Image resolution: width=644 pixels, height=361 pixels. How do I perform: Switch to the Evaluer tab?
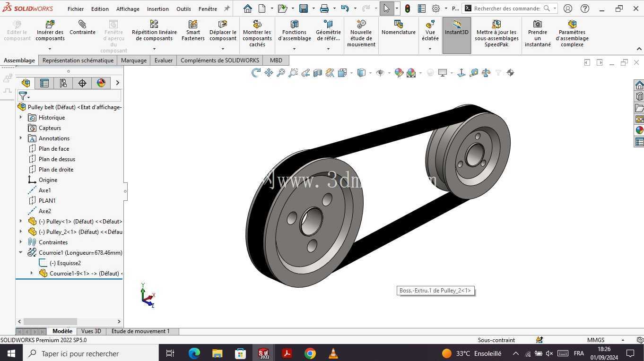[164, 60]
